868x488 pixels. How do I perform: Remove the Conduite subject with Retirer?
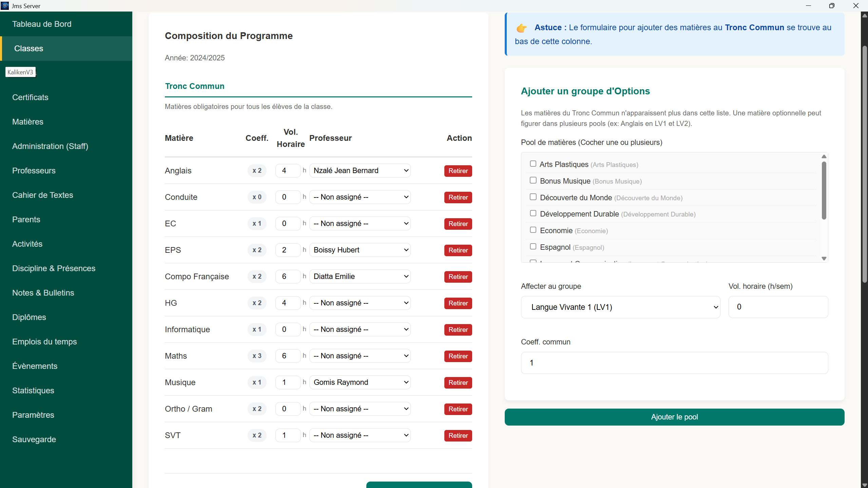(458, 197)
